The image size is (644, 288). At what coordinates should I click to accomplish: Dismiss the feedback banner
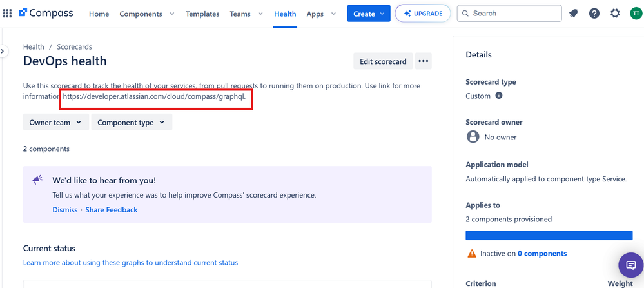tap(65, 210)
